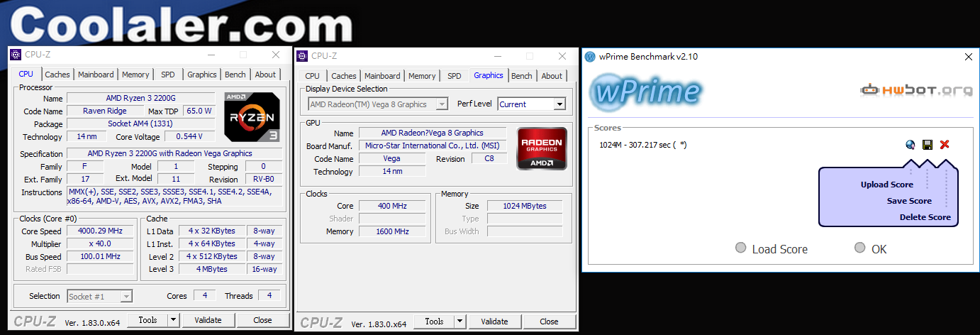The height and width of the screenshot is (335, 980).
Task: Click the GPU Core clock 400 MHz field
Action: click(x=392, y=206)
